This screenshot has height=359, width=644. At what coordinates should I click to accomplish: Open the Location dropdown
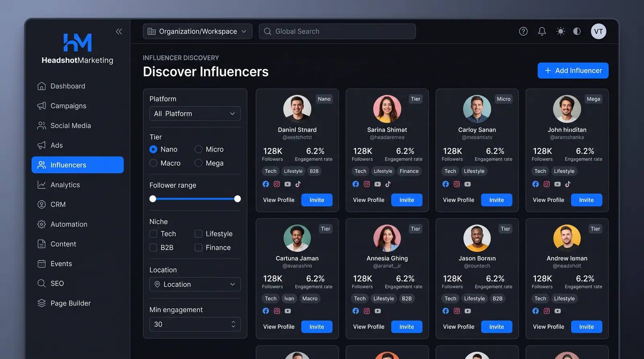click(x=195, y=284)
